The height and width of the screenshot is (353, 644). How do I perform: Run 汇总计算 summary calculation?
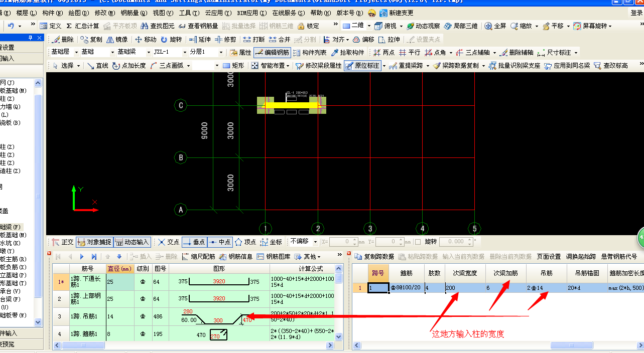82,26
